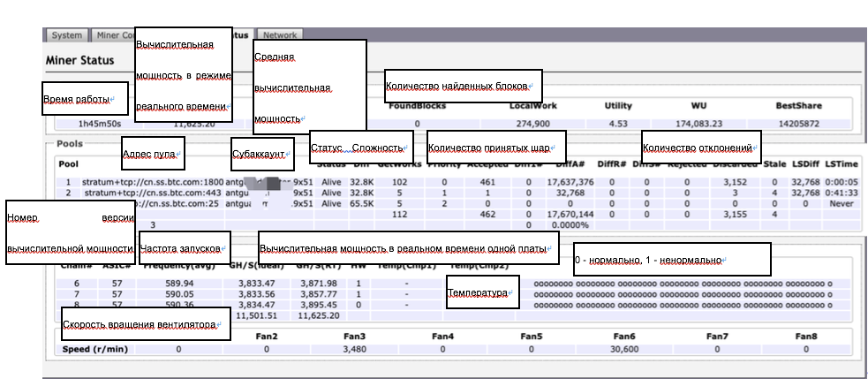Click the LSTime value 0:41:33
The width and height of the screenshot is (868, 379).
(x=842, y=193)
